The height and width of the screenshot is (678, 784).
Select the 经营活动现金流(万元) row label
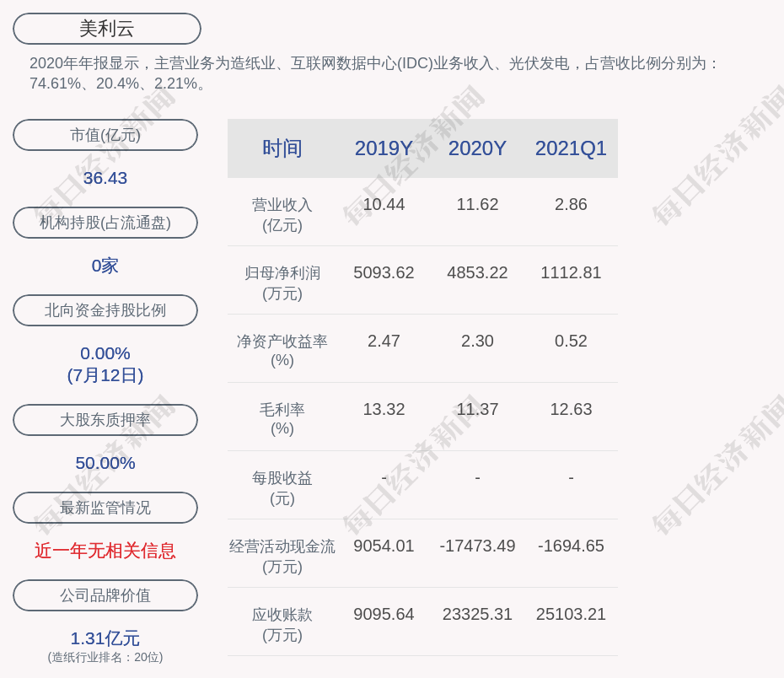point(282,556)
